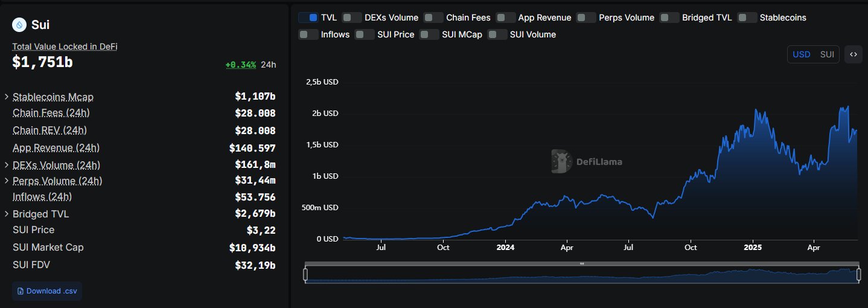Enable the Stablecoins chart toggle
This screenshot has width=868, height=308.
coord(747,18)
